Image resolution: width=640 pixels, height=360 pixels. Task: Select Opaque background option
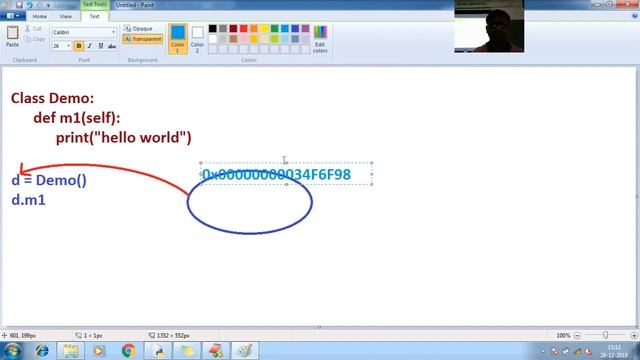coord(138,29)
